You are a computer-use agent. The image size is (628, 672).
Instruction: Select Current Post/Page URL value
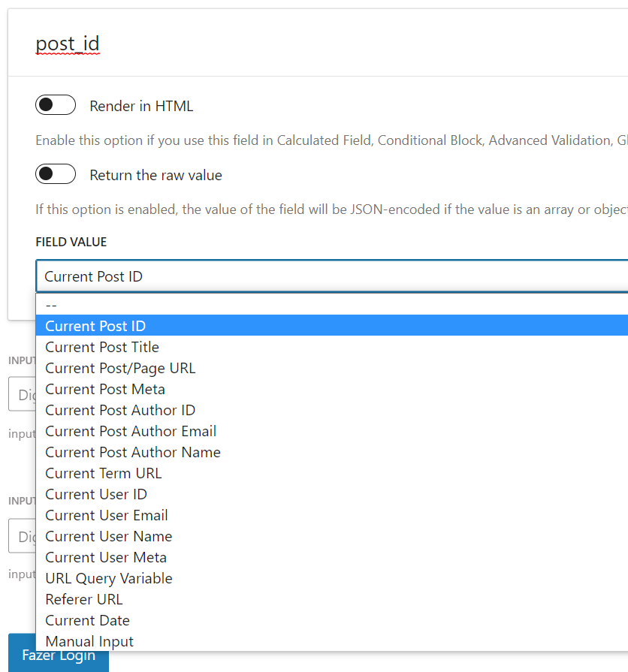click(x=120, y=368)
